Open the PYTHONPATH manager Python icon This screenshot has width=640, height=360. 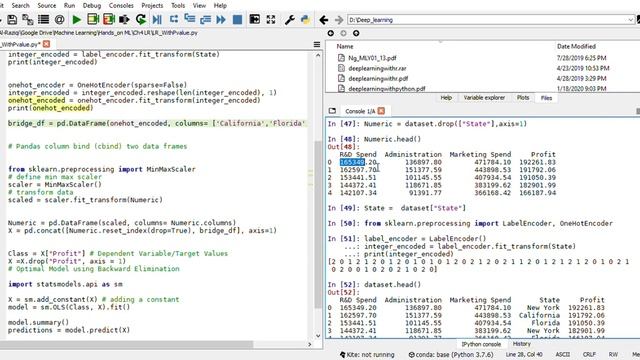click(x=305, y=20)
